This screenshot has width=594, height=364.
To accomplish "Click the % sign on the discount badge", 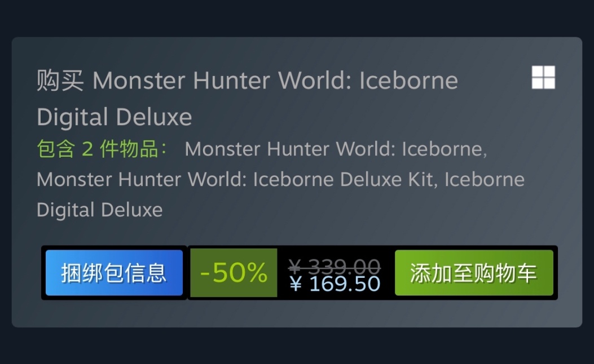I will click(x=254, y=272).
